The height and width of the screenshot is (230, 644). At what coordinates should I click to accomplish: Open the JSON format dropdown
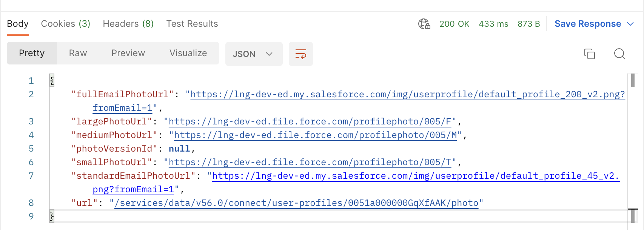(254, 54)
